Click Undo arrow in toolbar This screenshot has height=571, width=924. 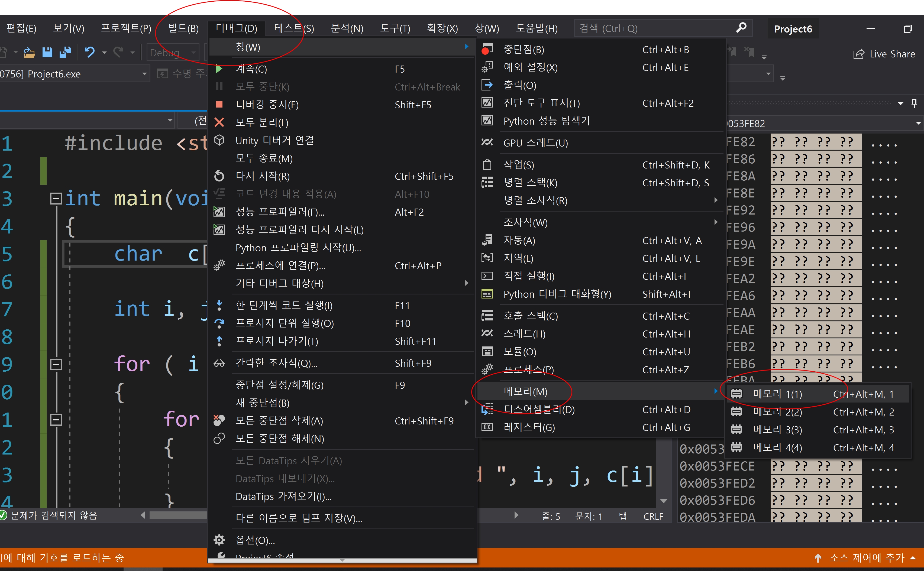coord(89,52)
